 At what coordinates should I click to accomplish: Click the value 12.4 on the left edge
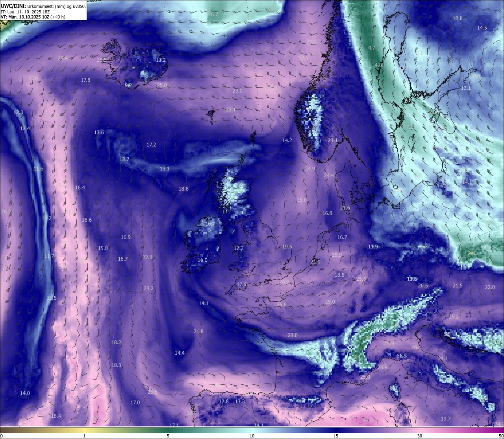(25, 128)
